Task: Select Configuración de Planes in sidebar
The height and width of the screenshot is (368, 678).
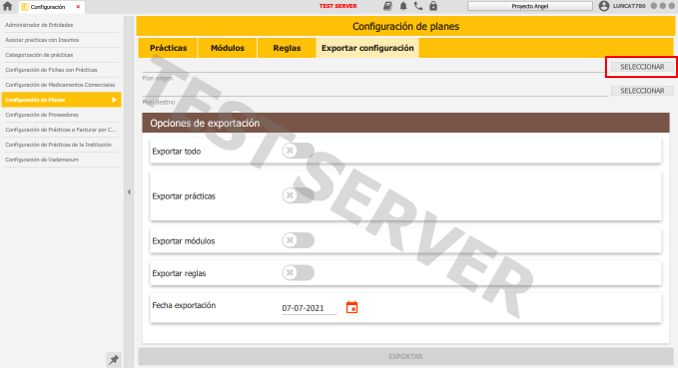Action: coord(61,100)
